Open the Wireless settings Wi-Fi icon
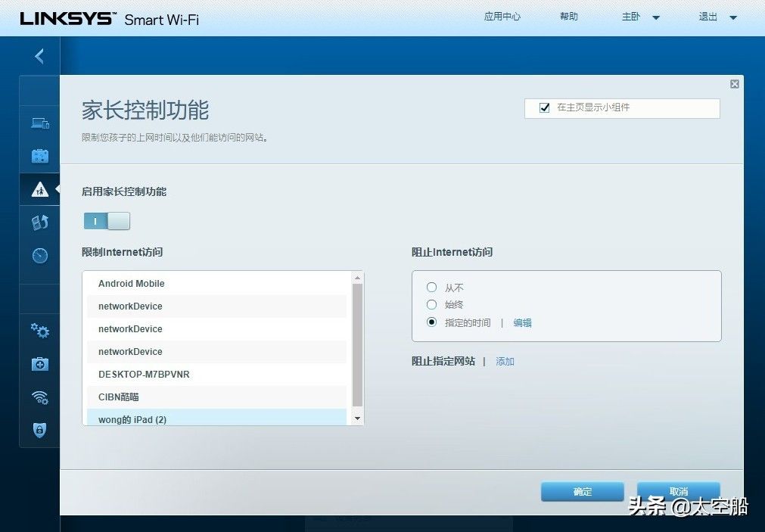 pyautogui.click(x=40, y=397)
